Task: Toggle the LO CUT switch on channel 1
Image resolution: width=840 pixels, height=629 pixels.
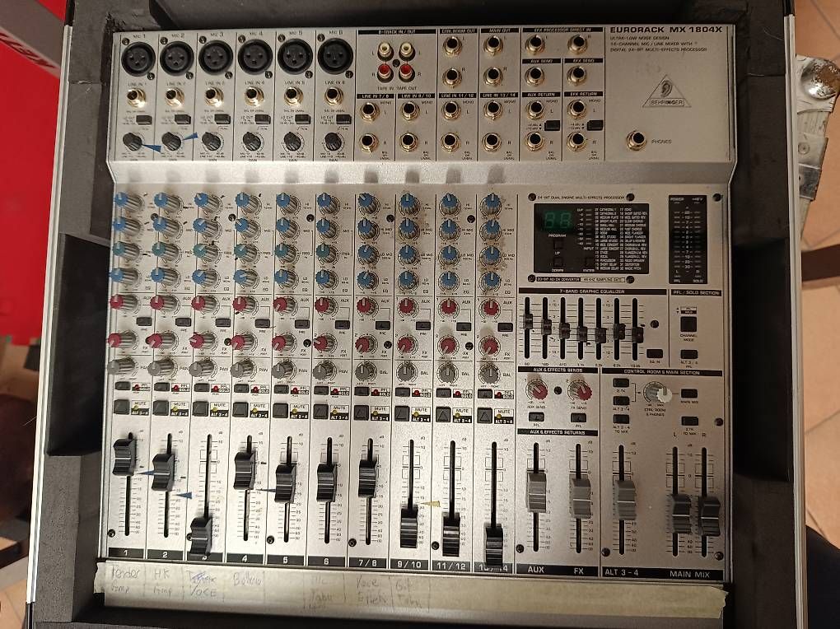Action: 143,119
